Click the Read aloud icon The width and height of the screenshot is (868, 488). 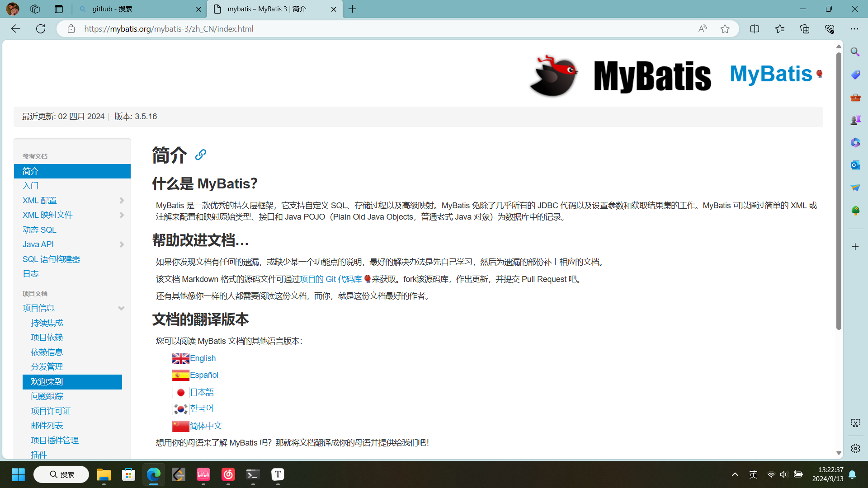tap(702, 29)
